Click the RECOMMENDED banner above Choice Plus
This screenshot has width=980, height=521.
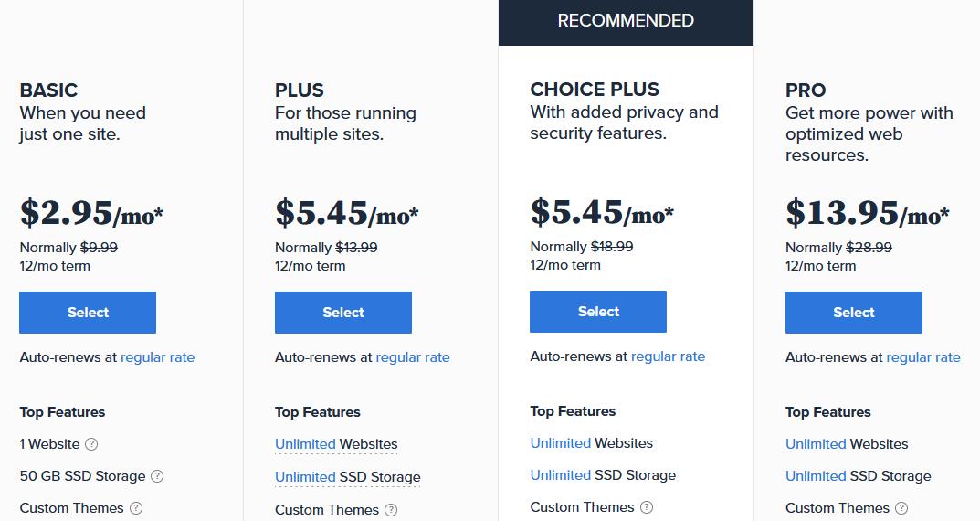(626, 23)
